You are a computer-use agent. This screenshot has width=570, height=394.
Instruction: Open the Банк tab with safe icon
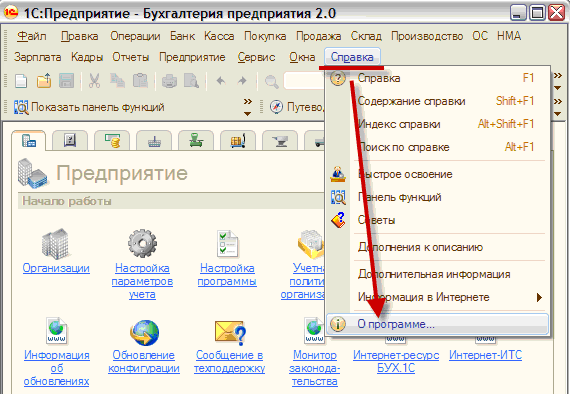70,140
